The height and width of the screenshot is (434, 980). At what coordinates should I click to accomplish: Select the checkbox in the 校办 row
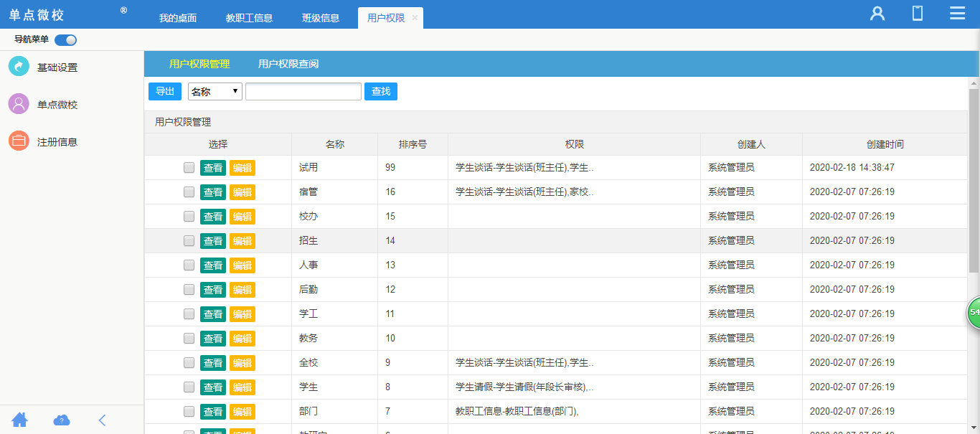pos(189,217)
